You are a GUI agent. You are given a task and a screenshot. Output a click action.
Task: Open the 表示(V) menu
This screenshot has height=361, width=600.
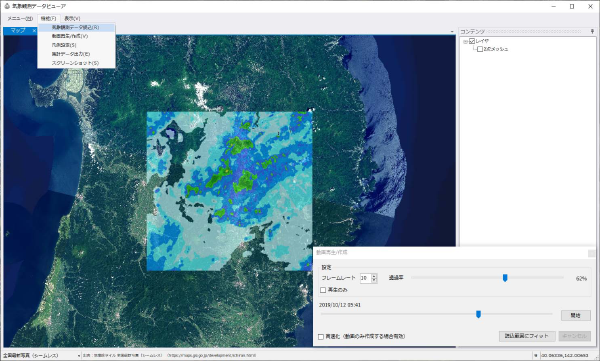point(72,18)
